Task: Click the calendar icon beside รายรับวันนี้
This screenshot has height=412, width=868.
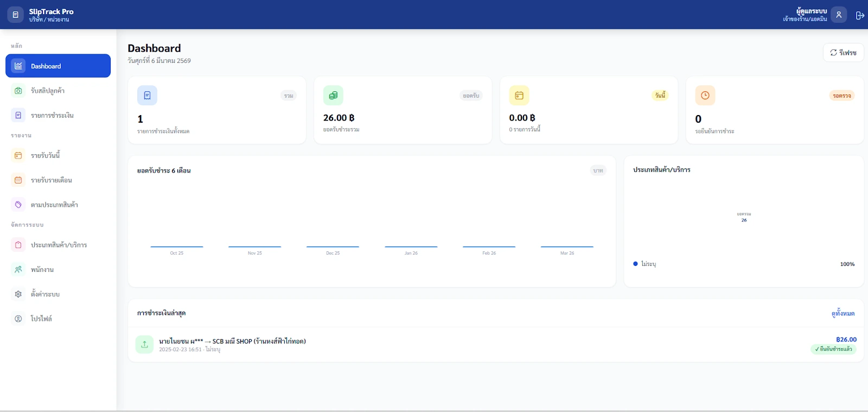Action: (x=18, y=155)
